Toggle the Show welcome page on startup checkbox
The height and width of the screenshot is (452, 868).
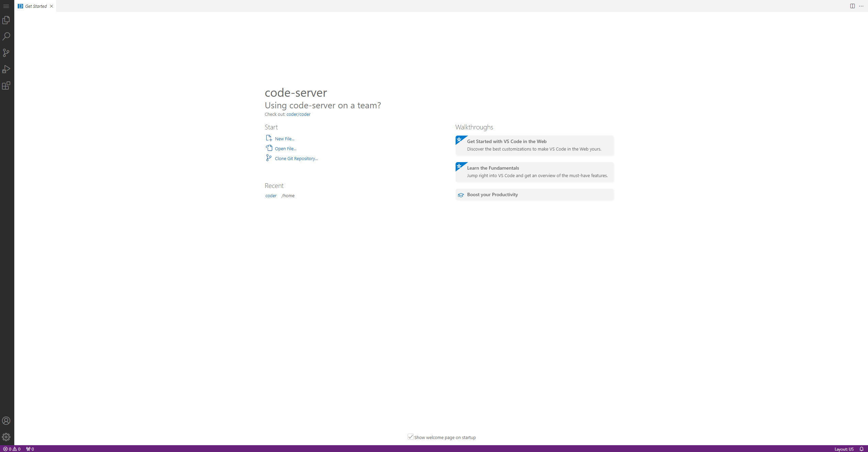[x=411, y=437]
